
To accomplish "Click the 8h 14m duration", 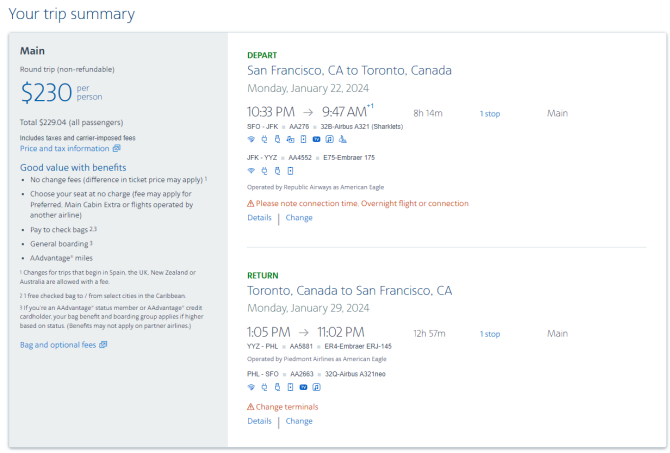I will pos(428,113).
